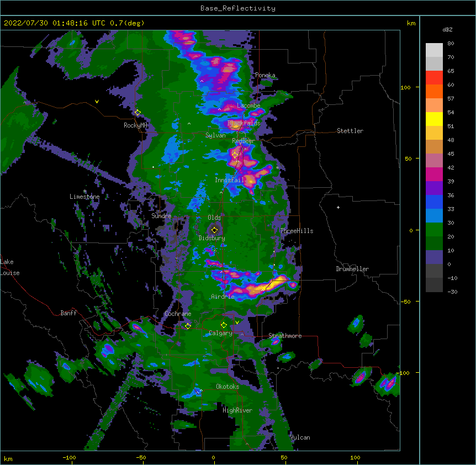476x465 pixels.
Task: Click the yellow diamond marker above Calgary label
Action: coord(224,325)
